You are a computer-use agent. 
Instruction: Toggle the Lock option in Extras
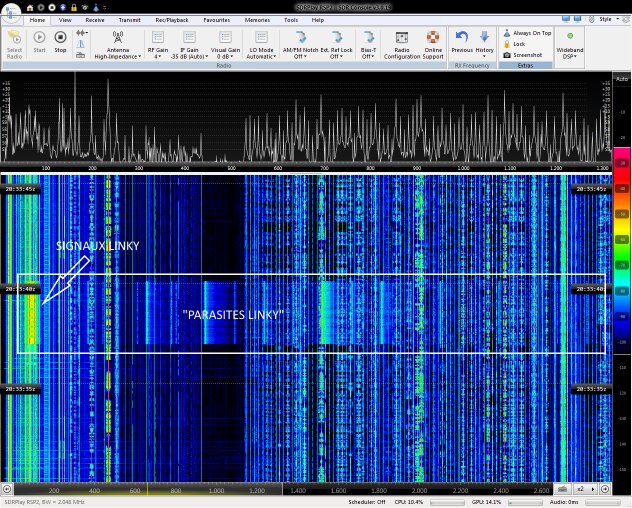[x=514, y=44]
